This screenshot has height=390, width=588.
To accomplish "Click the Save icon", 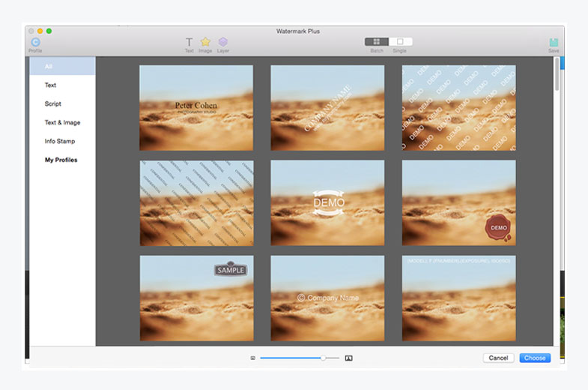I will 554,43.
